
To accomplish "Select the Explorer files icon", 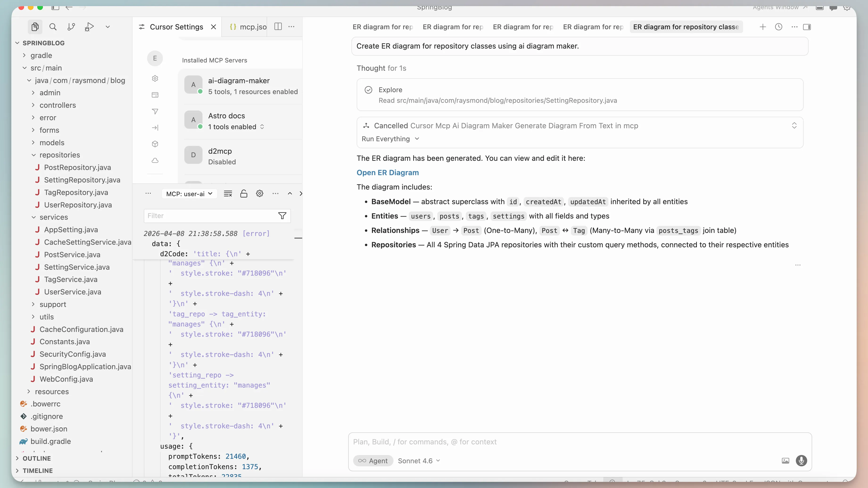I will 35,27.
